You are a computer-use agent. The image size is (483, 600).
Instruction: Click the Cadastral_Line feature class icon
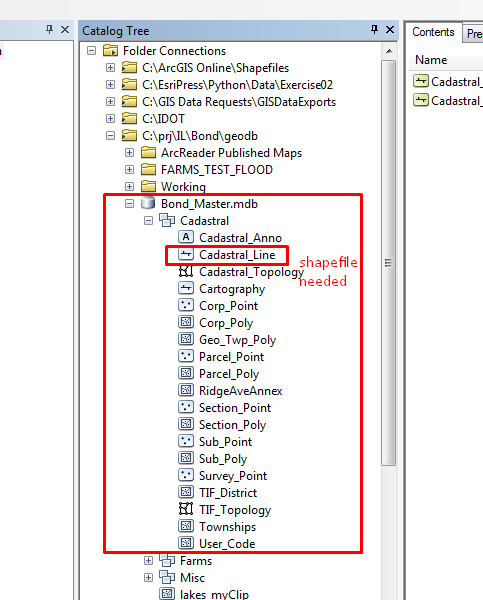tap(186, 254)
